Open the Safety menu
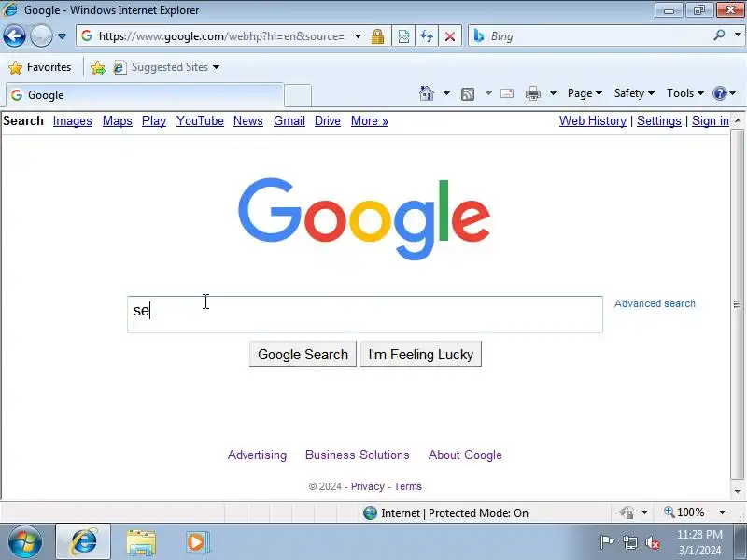This screenshot has height=560, width=747. click(x=634, y=93)
